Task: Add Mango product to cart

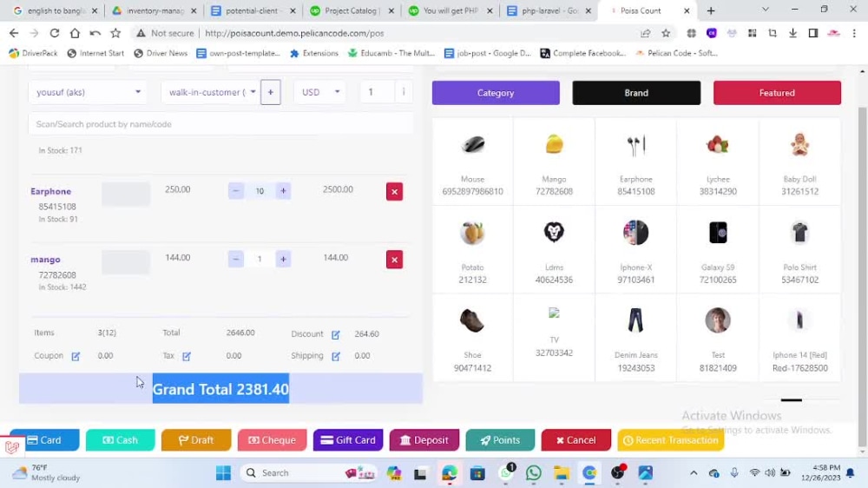Action: [x=554, y=162]
